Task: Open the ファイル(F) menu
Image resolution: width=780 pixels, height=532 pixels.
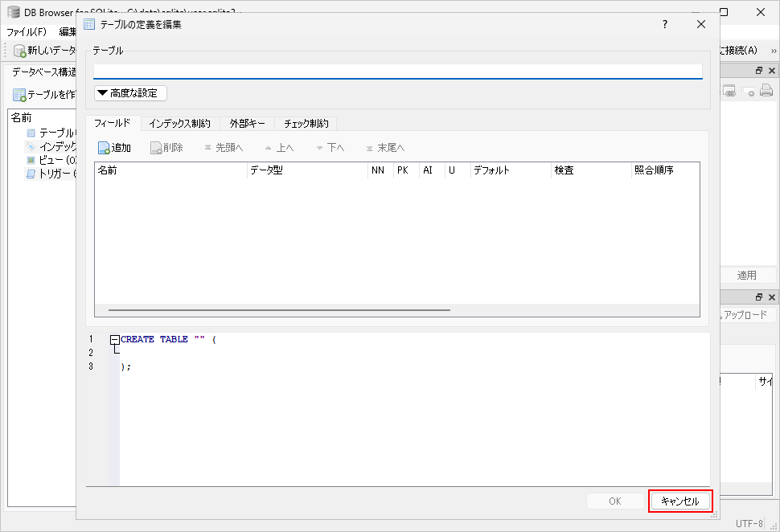Action: point(27,31)
